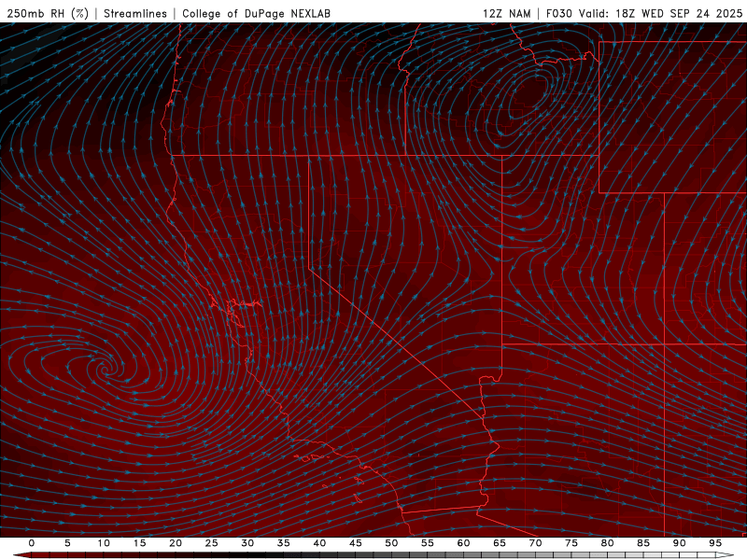Select the 50 value on color scale
The image size is (747, 560).
pos(391,543)
